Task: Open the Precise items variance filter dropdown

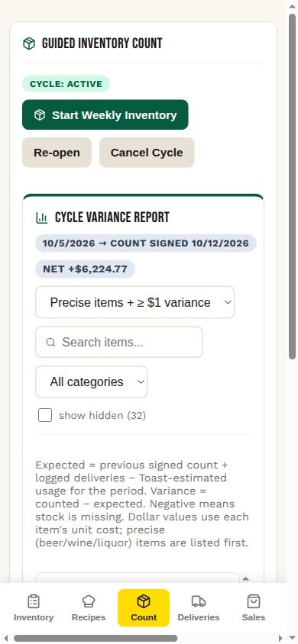Action: click(x=134, y=302)
